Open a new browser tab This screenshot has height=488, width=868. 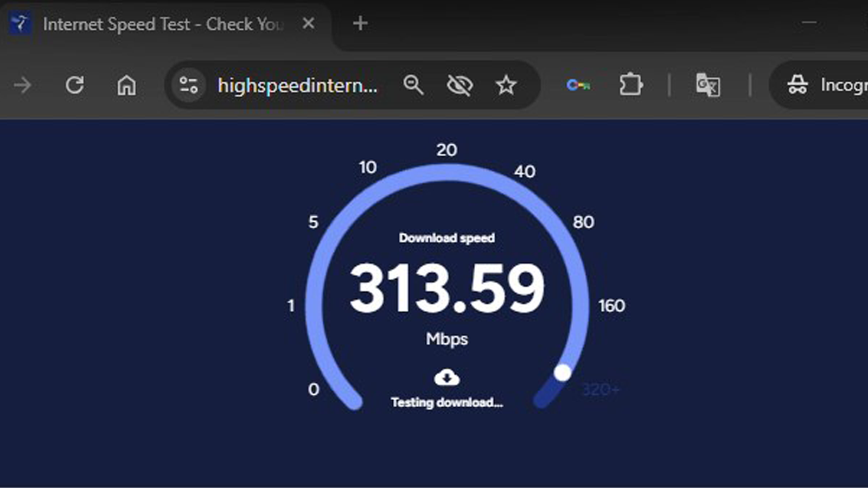point(360,23)
